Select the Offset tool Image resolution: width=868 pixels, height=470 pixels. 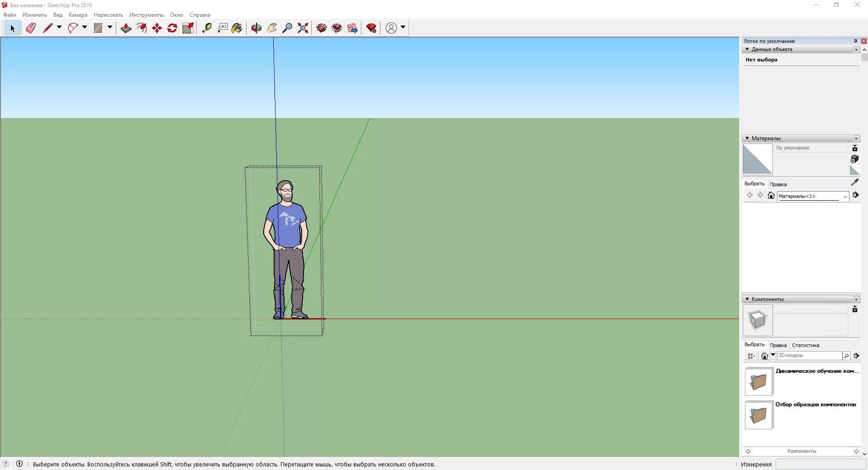pos(142,28)
